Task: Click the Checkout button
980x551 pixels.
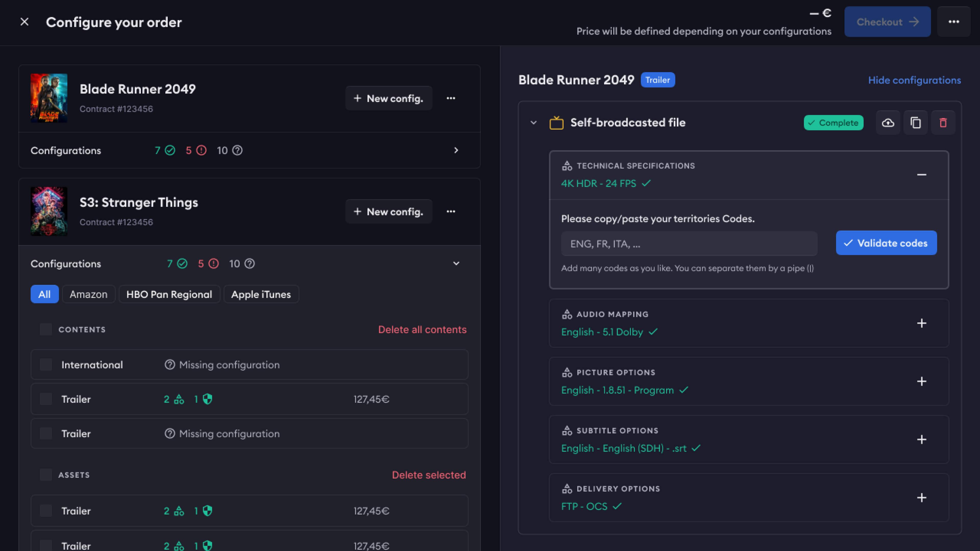Action: pyautogui.click(x=888, y=22)
